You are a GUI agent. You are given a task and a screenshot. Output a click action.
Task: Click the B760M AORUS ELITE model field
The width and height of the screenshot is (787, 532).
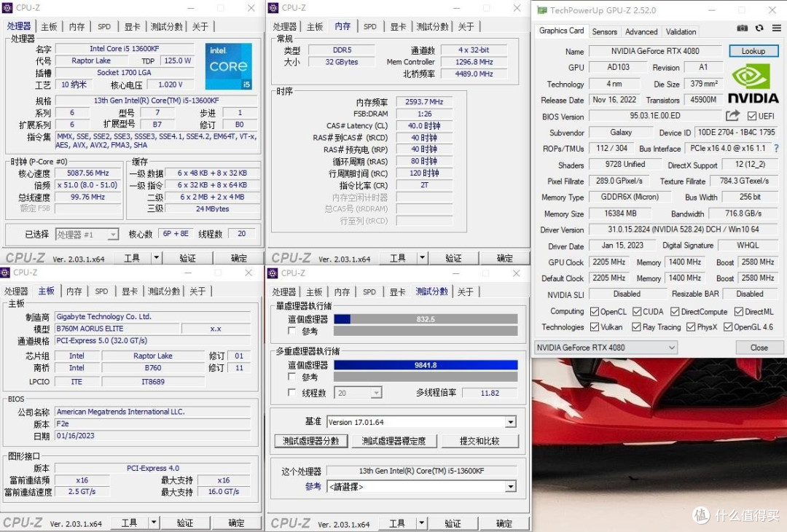coord(117,329)
